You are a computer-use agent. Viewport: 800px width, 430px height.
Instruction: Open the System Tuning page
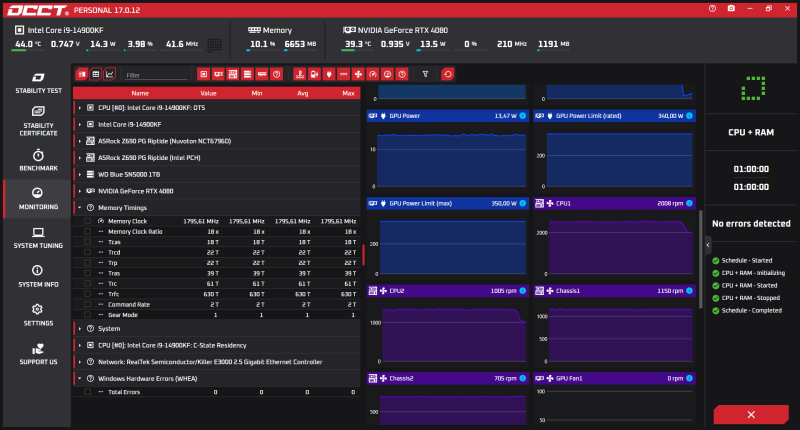click(x=38, y=238)
